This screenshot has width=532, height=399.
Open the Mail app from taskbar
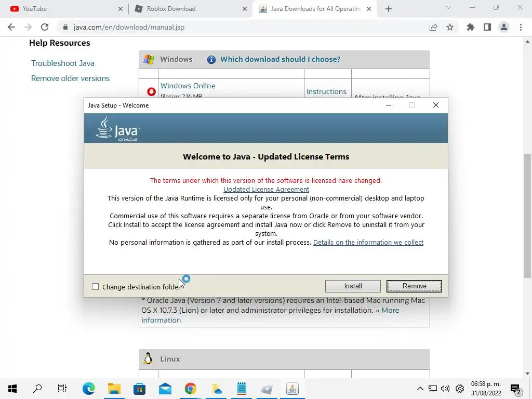[x=165, y=389]
